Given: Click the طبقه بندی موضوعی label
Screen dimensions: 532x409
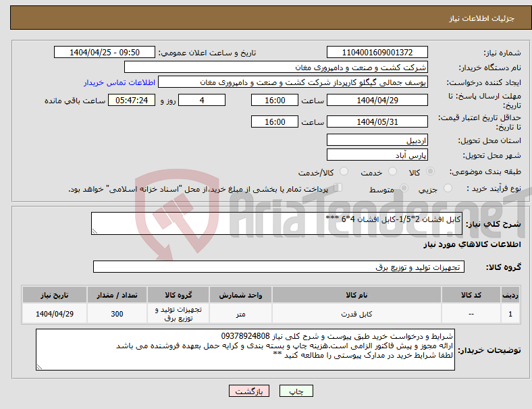Looking at the screenshot, I should tap(485, 171).
